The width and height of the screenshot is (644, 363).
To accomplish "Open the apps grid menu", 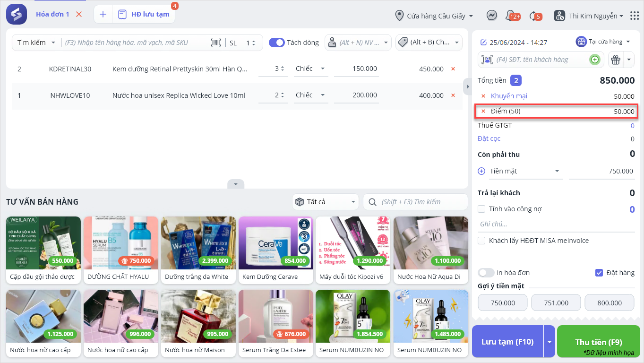I will click(635, 16).
